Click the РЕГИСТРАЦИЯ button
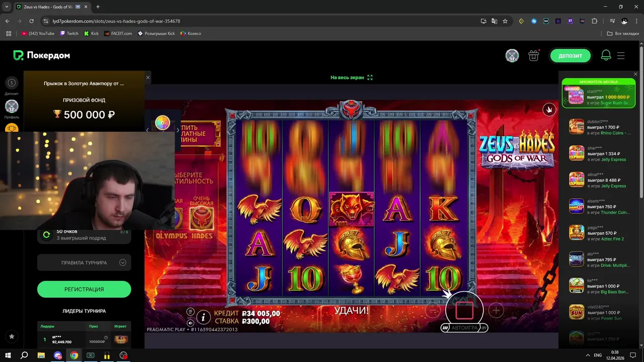The width and height of the screenshot is (644, 362). click(84, 289)
